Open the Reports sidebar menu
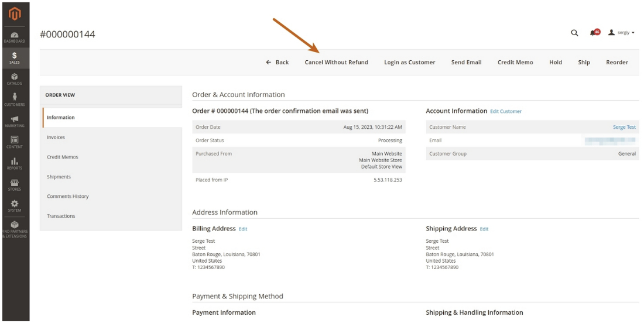 click(15, 164)
